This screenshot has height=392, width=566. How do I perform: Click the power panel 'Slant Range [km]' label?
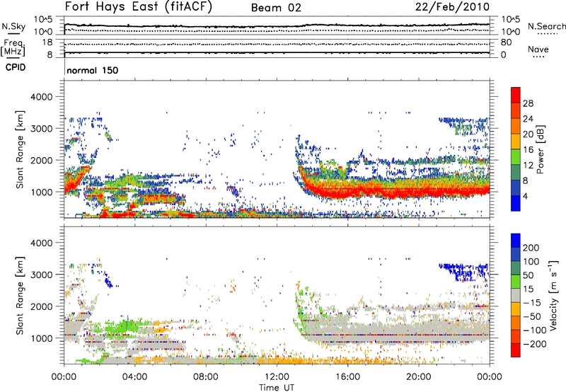tap(20, 149)
